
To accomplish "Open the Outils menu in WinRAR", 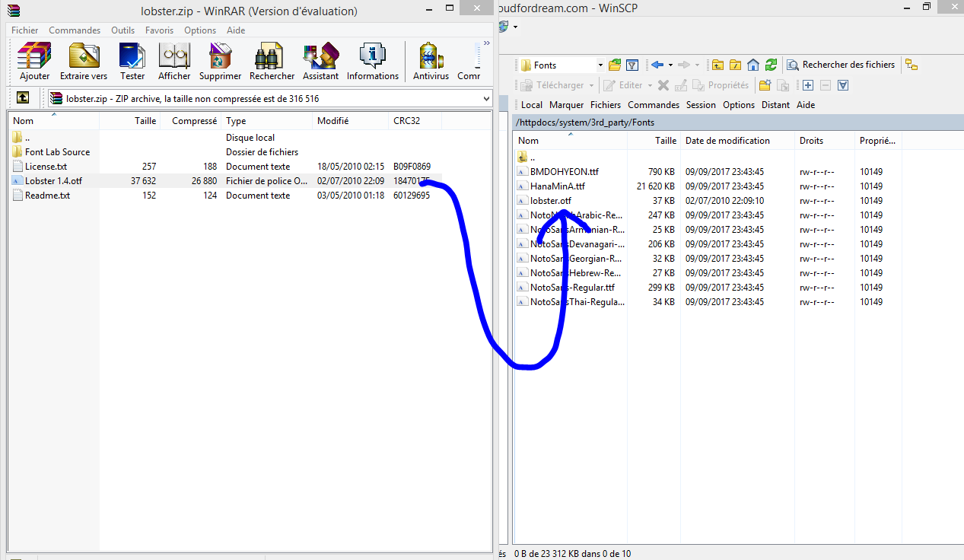I will [123, 30].
